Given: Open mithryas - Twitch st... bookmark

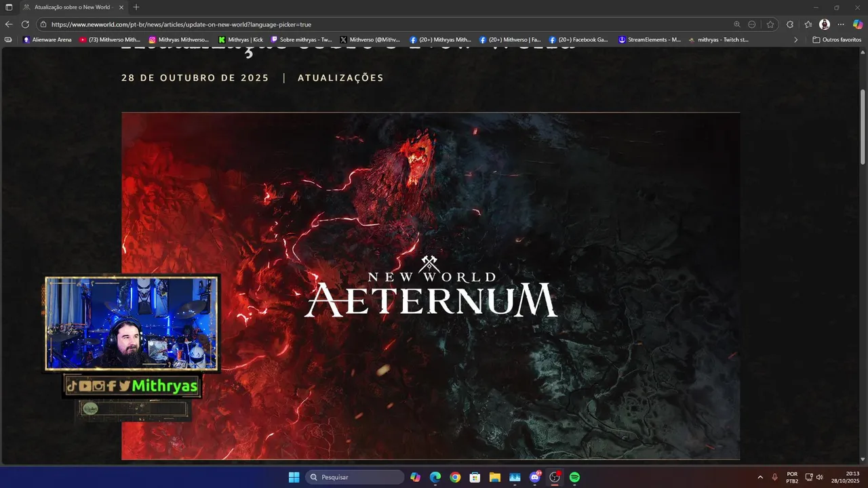Looking at the screenshot, I should [718, 40].
